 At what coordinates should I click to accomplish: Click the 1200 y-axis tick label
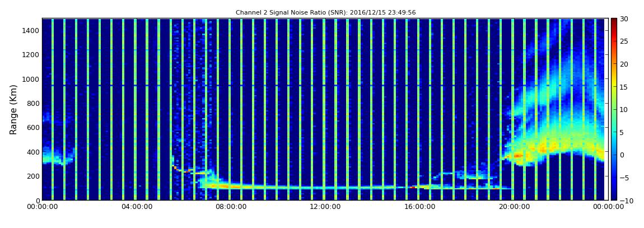click(31, 55)
